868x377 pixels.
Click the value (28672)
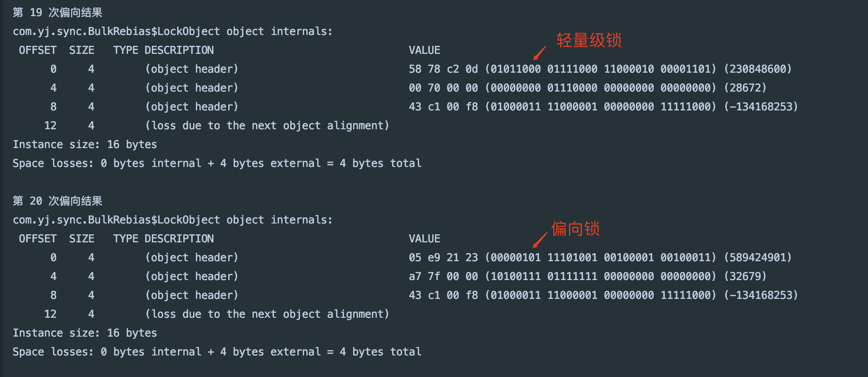click(745, 88)
